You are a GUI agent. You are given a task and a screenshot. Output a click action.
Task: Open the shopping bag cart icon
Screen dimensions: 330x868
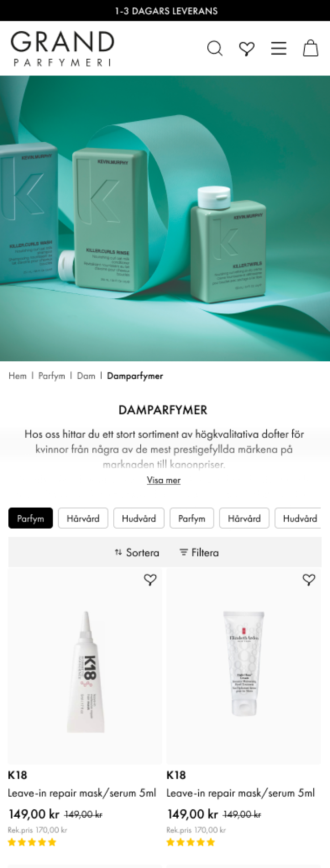click(310, 48)
